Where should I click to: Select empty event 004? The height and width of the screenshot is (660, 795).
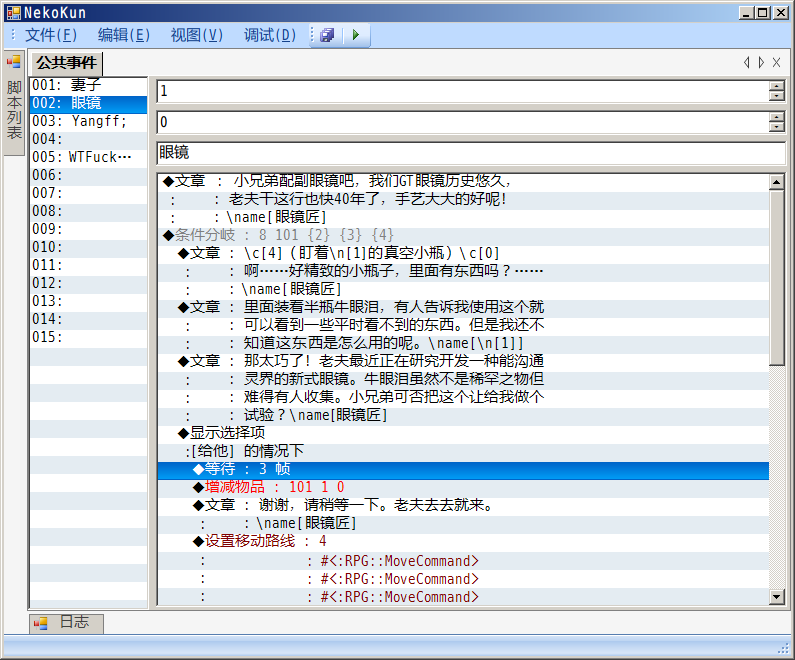(x=89, y=139)
